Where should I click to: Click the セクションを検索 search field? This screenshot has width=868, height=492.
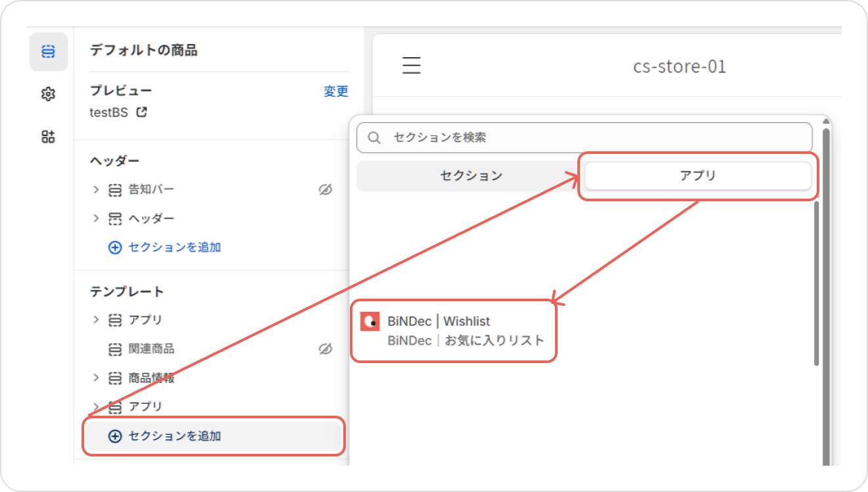tap(585, 137)
